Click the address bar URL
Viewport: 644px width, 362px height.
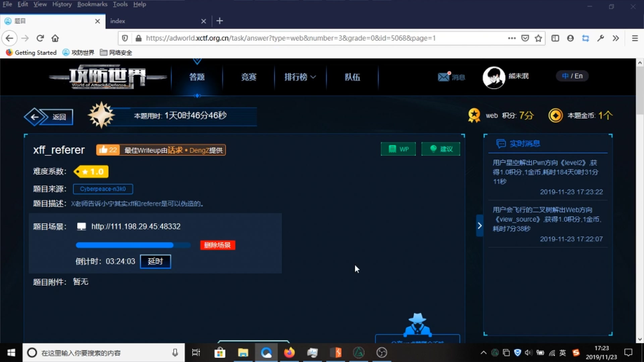(290, 38)
